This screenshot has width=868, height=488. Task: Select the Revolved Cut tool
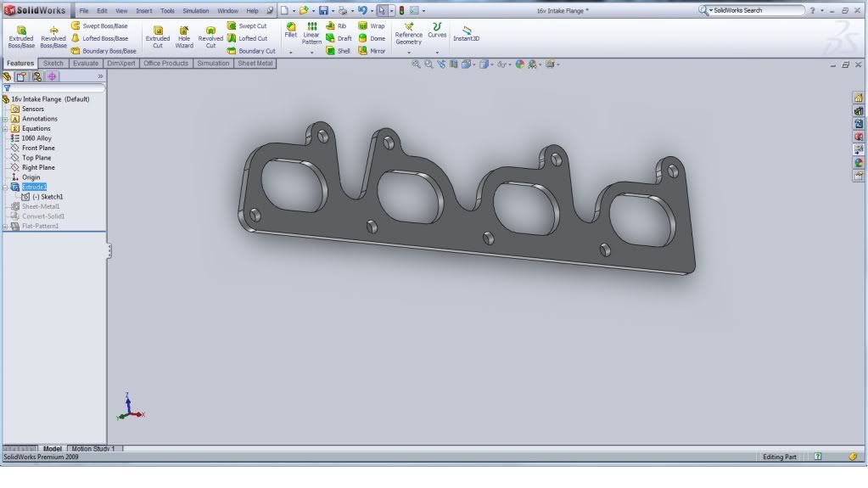tap(210, 36)
